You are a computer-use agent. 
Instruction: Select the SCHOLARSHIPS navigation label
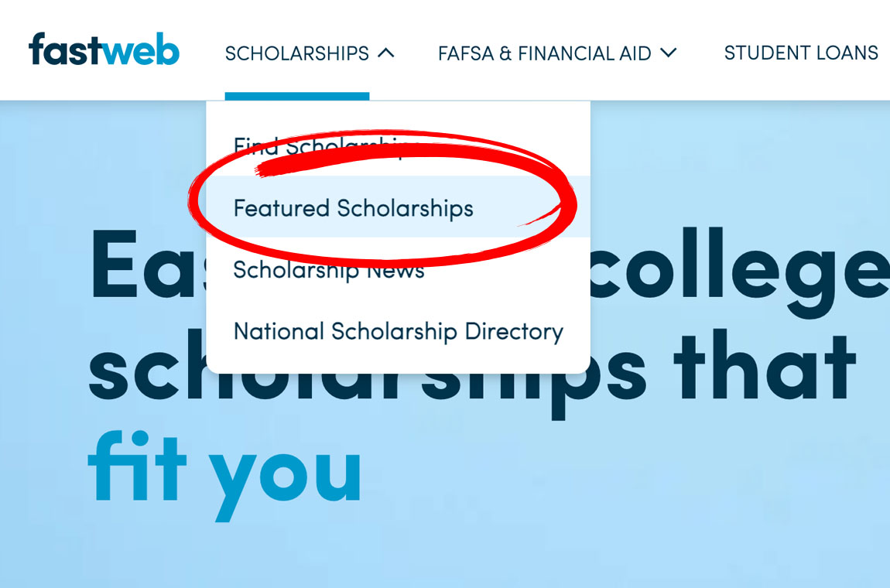pos(296,53)
